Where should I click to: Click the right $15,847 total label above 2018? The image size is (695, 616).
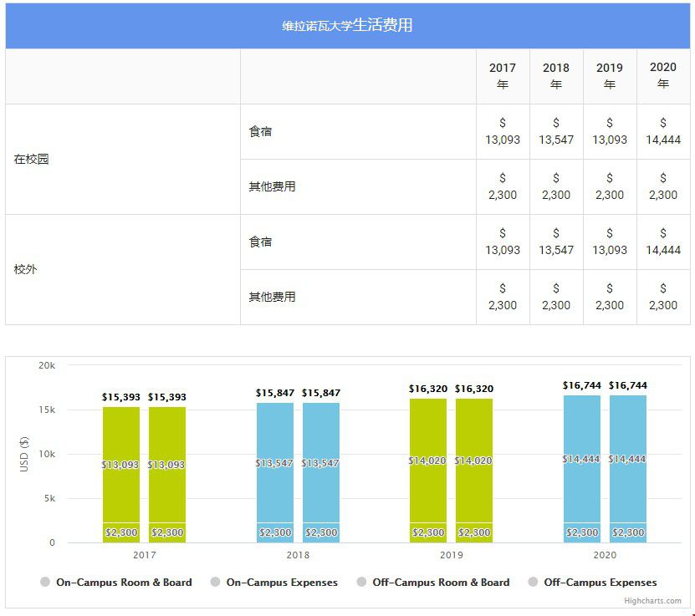pos(321,393)
